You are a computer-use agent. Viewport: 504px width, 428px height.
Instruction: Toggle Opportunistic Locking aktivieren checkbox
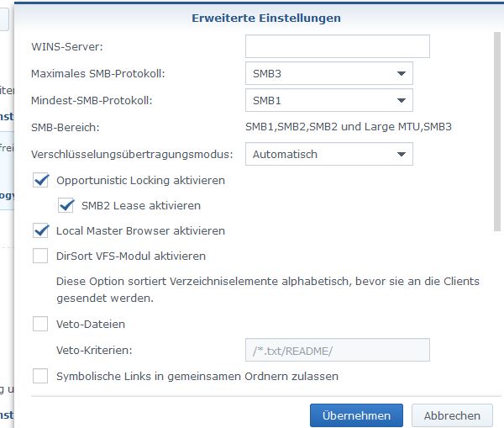pyautogui.click(x=40, y=180)
